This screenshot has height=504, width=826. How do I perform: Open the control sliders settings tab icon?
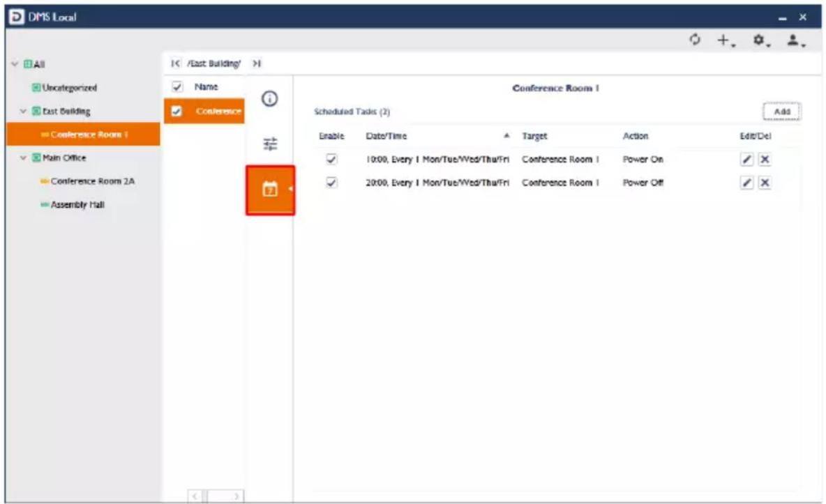(x=270, y=144)
